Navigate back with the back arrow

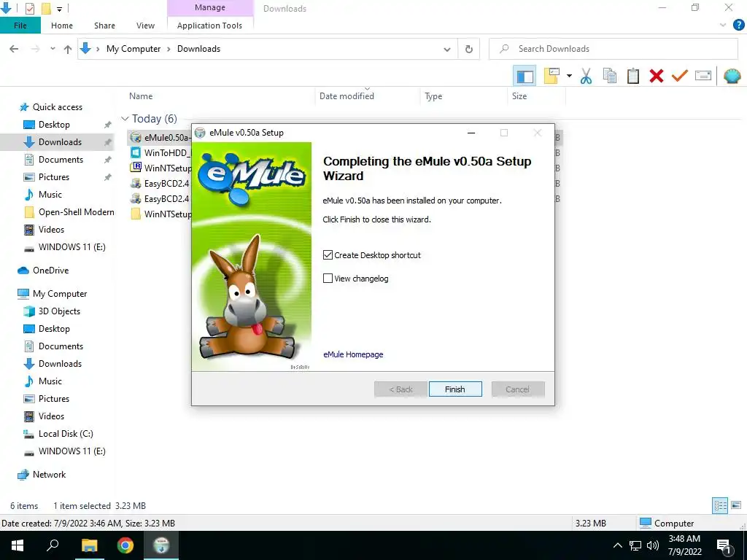15,49
